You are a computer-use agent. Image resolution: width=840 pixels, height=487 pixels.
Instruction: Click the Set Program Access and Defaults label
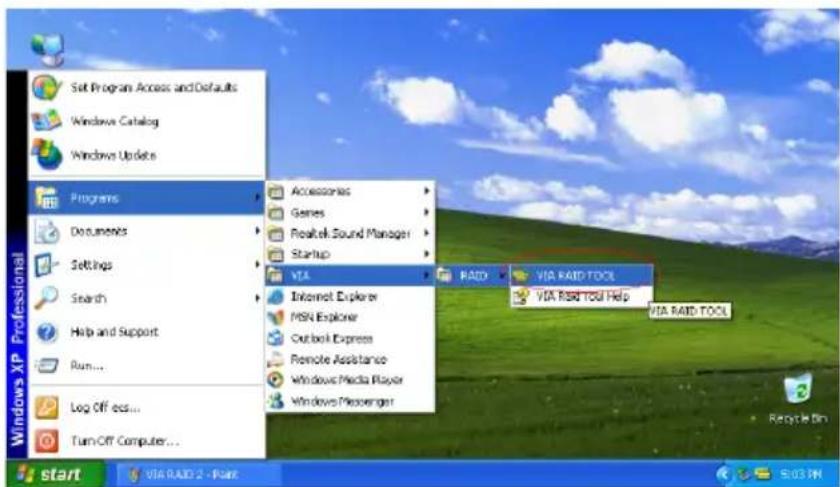[x=154, y=87]
